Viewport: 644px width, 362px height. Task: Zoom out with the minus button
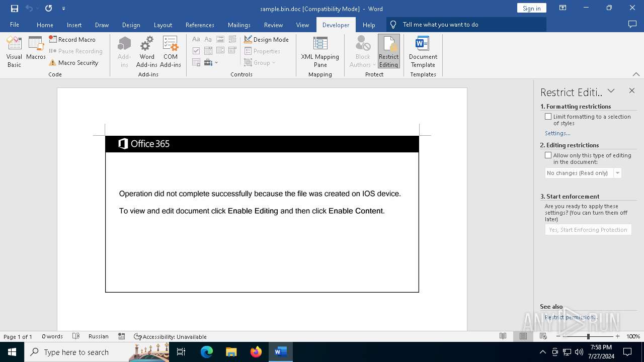tap(558, 336)
